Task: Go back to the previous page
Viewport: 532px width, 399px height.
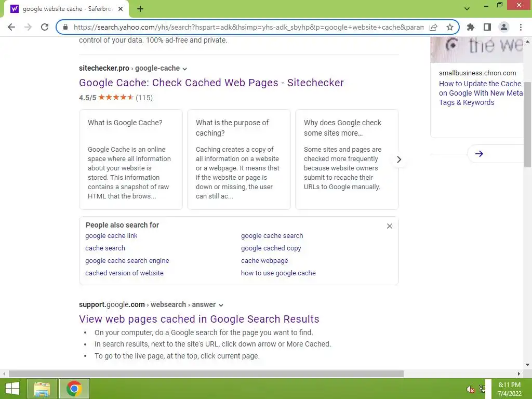Action: 11,27
